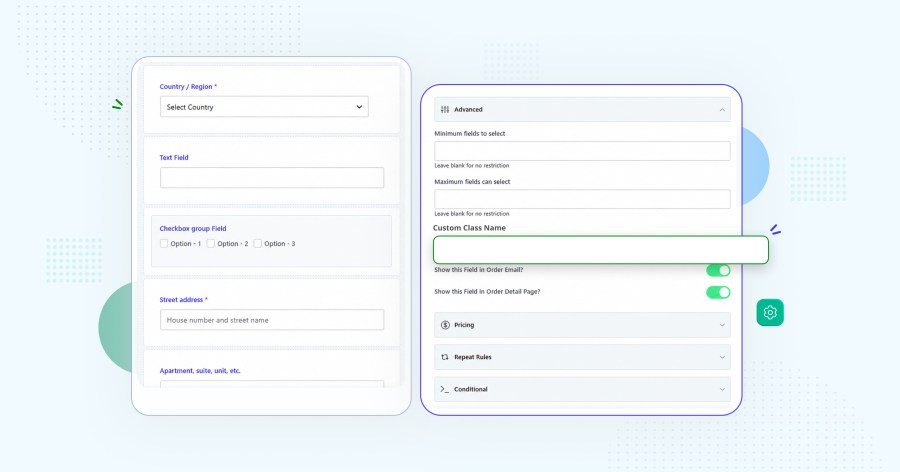Toggle Show this Field in Order Detail Page
The height and width of the screenshot is (472, 900).
718,292
